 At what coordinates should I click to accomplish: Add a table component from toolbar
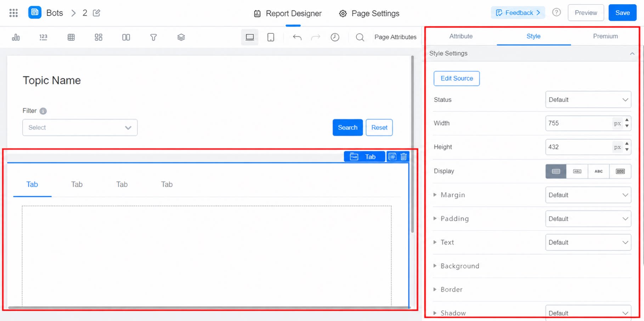click(x=71, y=37)
